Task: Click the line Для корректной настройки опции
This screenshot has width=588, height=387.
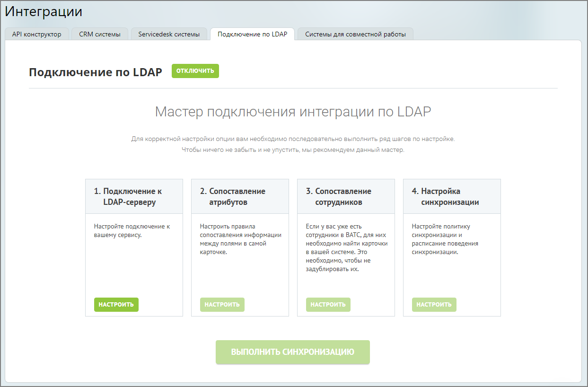Action: [x=293, y=139]
